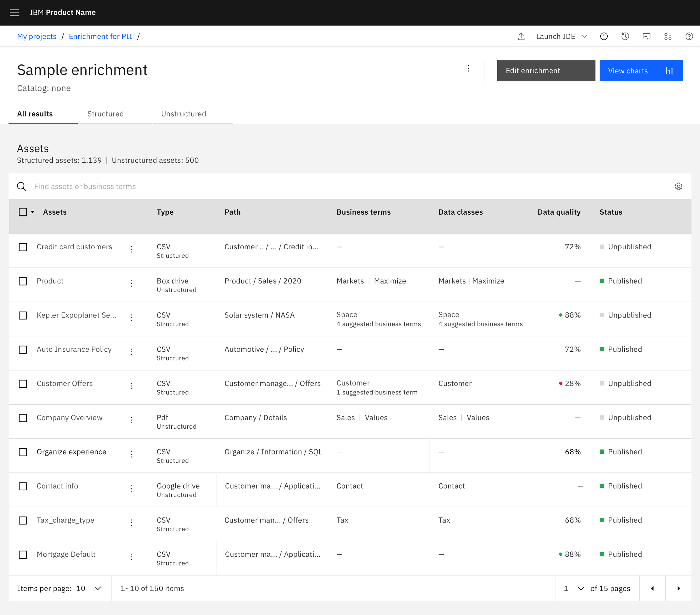This screenshot has width=700, height=615.
Task: Open the Items per page dropdown
Action: pos(89,588)
